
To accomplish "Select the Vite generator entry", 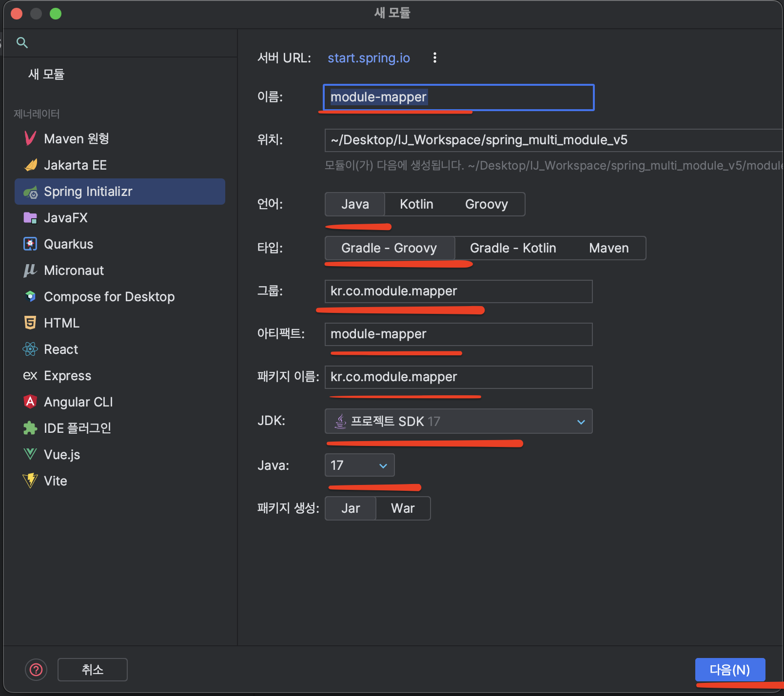I will (x=120, y=481).
